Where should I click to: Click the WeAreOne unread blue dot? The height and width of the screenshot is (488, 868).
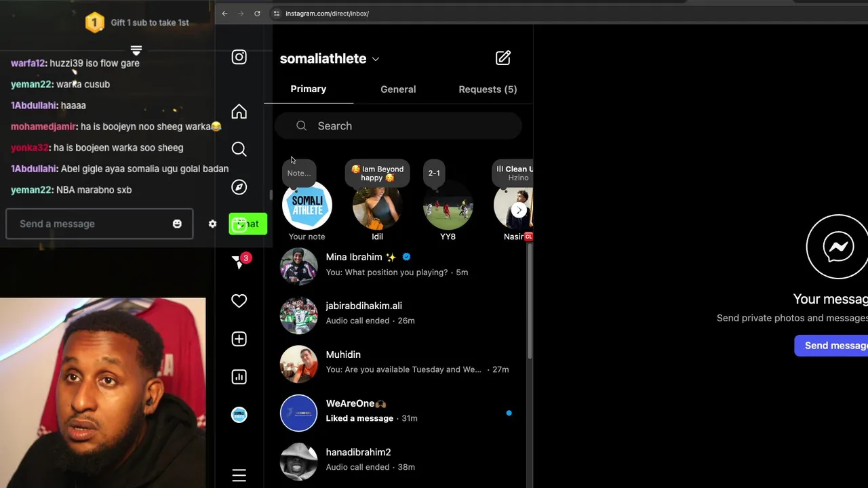pos(509,413)
